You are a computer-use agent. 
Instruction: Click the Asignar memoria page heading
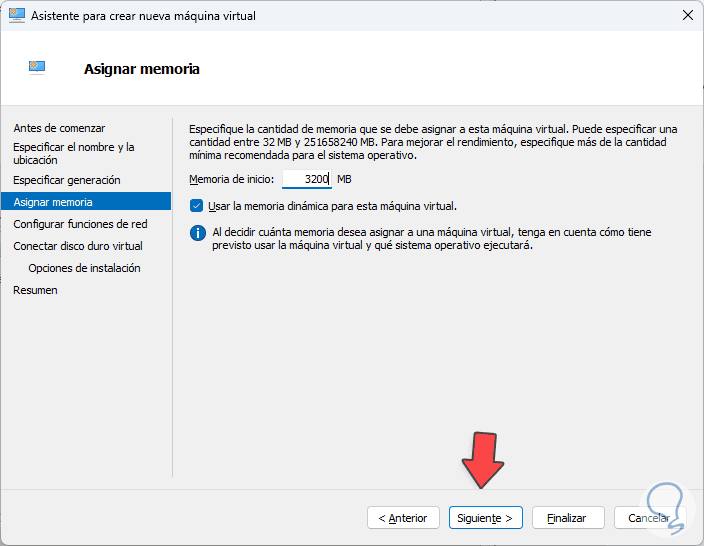point(142,69)
